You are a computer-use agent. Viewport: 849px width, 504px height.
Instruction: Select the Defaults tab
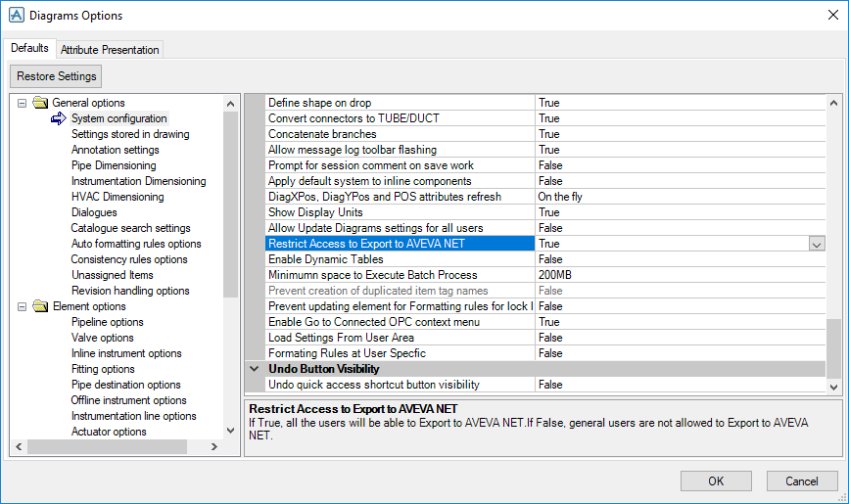(29, 48)
